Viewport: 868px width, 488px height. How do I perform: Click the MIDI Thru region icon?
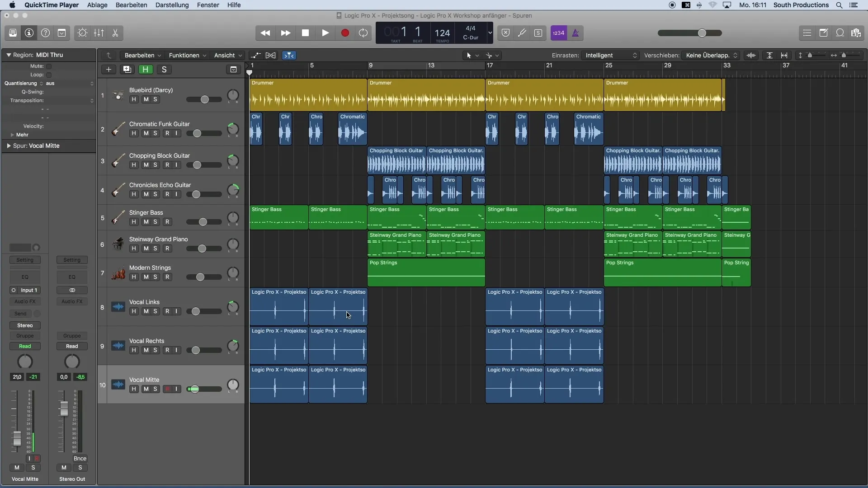(9, 54)
